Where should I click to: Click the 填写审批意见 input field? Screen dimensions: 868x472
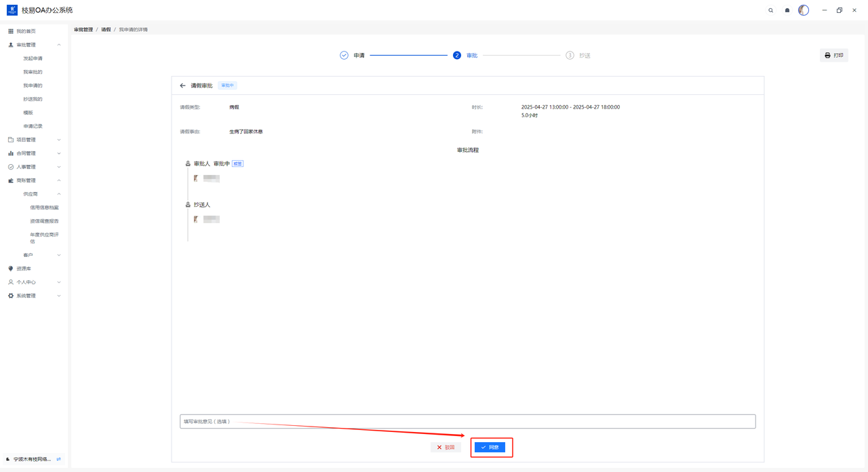point(467,421)
